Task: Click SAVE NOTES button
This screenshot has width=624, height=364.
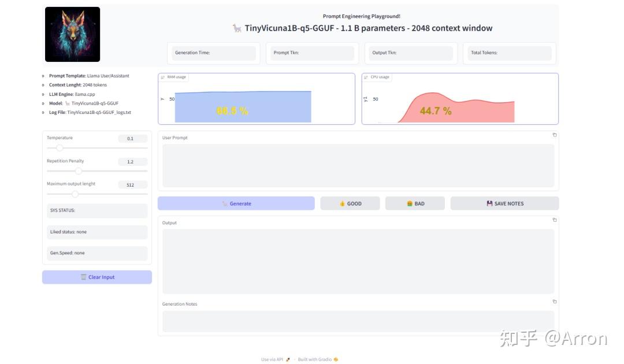Action: (x=504, y=203)
